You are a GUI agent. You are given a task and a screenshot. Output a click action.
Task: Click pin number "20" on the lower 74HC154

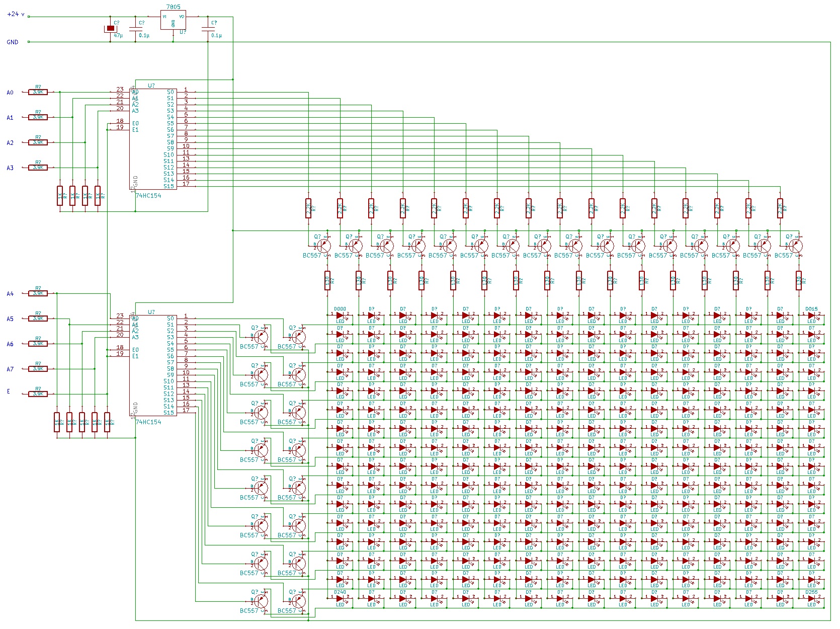[x=120, y=335]
